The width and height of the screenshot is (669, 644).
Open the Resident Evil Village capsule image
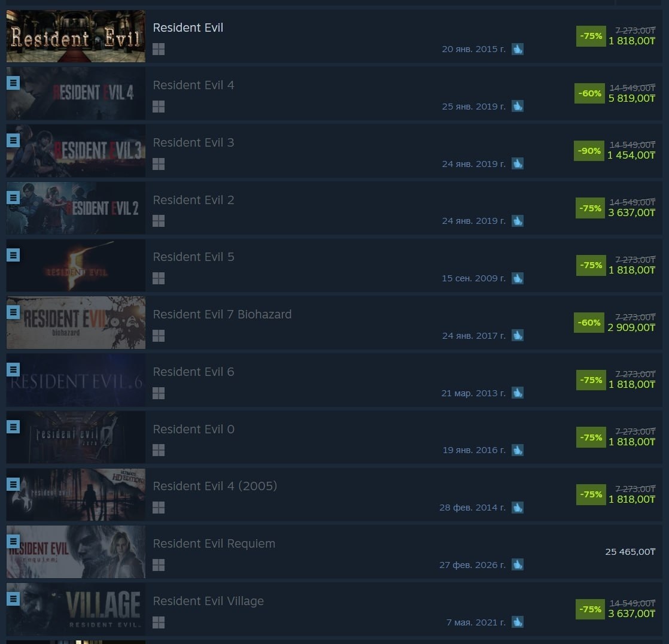tap(76, 609)
